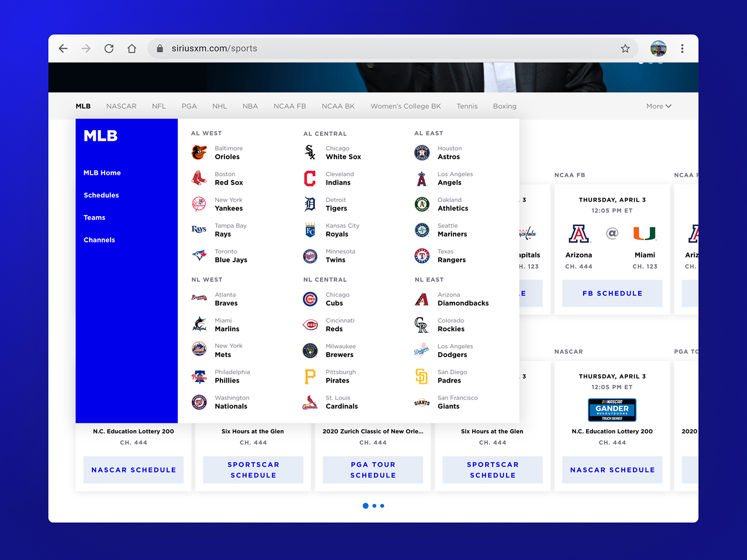Expand the More sports dropdown
Viewport: 747px width, 560px height.
[x=659, y=106]
